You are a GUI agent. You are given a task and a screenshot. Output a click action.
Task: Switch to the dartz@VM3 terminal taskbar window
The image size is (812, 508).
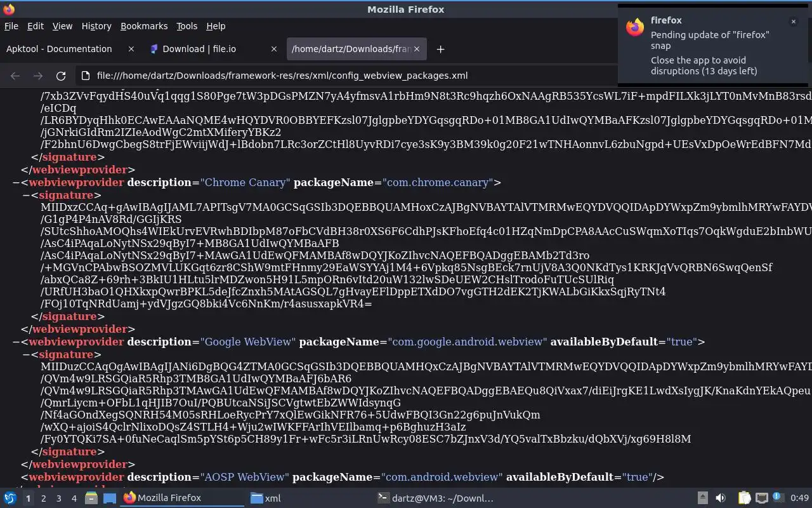(x=436, y=498)
